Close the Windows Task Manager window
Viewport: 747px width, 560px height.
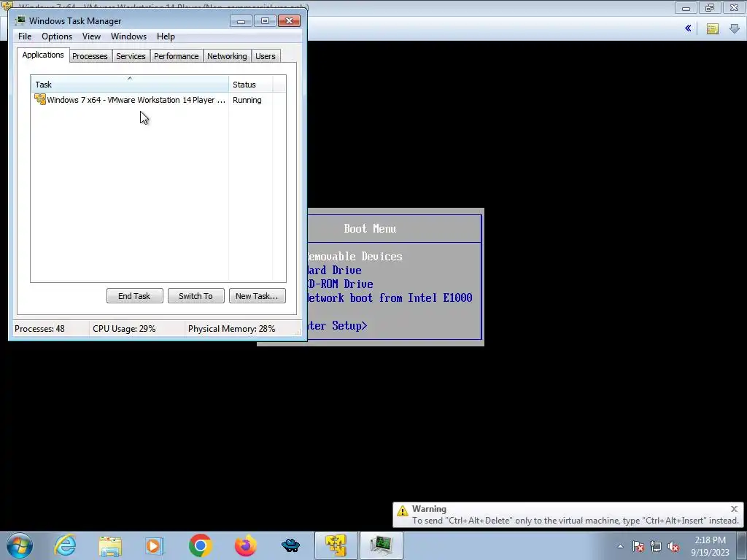[x=289, y=21]
